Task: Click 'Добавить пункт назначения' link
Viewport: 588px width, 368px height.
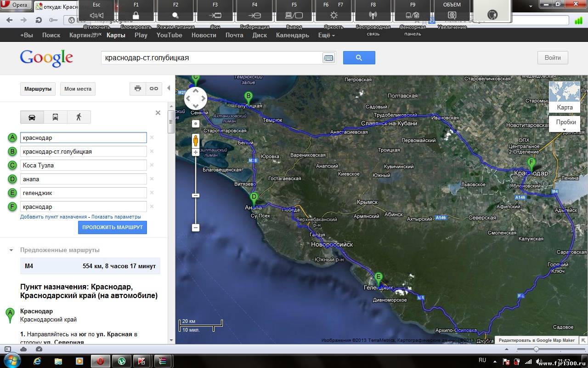Action: coord(53,217)
